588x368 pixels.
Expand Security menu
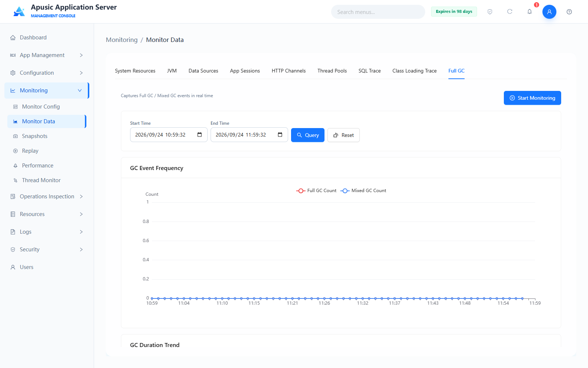click(x=47, y=250)
